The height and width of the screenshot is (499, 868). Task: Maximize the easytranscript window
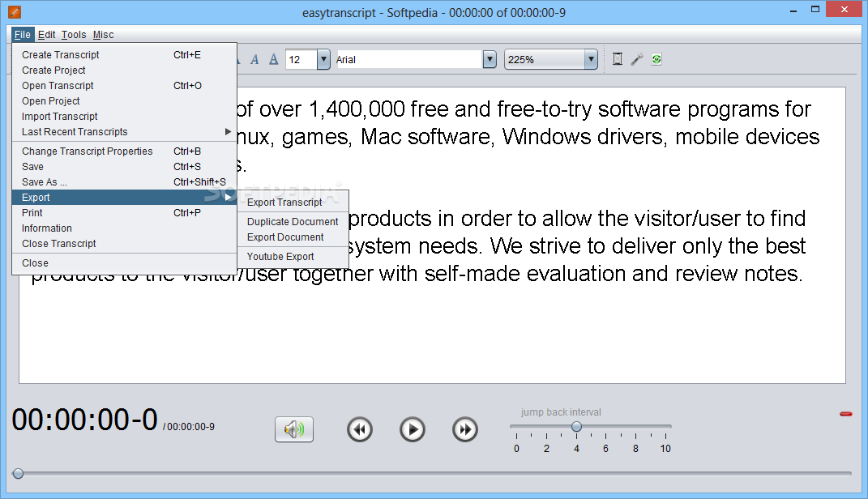point(815,10)
